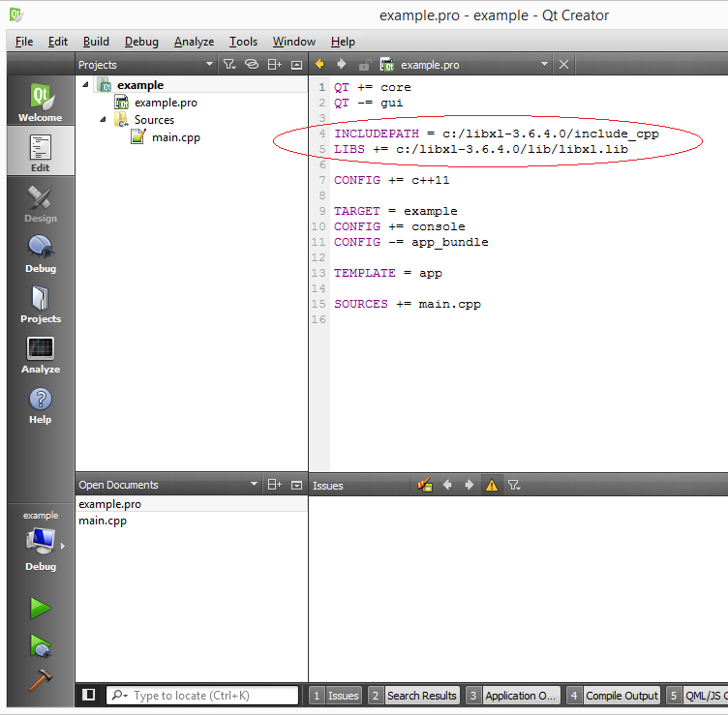The height and width of the screenshot is (715, 728).
Task: Toggle the left sidebar visibility
Action: click(x=89, y=695)
